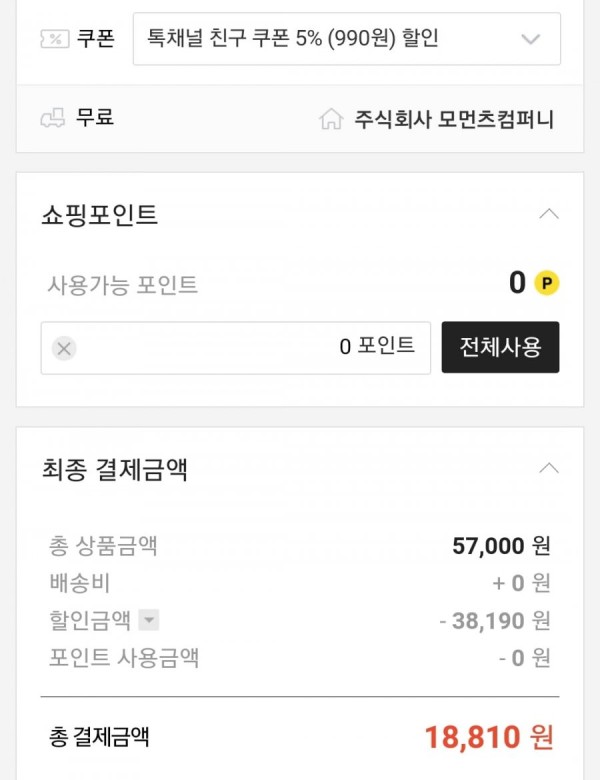Click the coupon dropdown chevron arrow
The image size is (600, 780).
click(x=530, y=39)
